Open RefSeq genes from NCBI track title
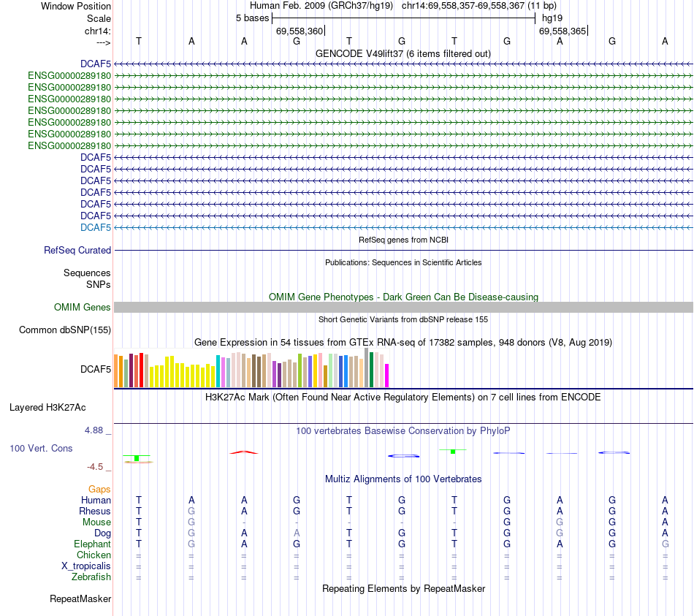Viewport: 694px width, 616px height. (403, 240)
